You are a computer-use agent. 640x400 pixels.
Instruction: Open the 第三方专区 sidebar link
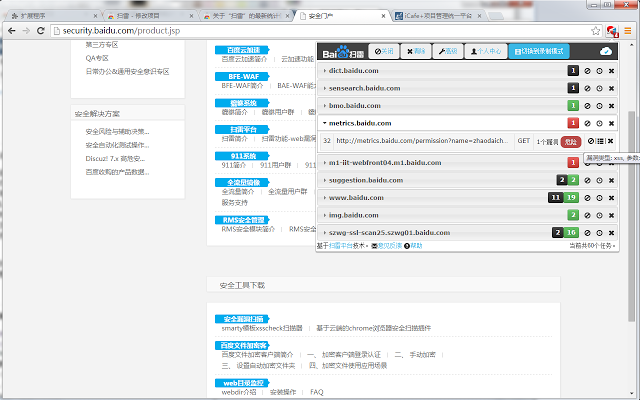tap(102, 44)
